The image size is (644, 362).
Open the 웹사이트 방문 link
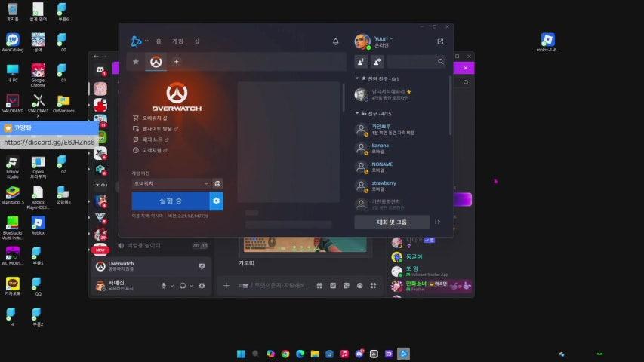pos(156,128)
